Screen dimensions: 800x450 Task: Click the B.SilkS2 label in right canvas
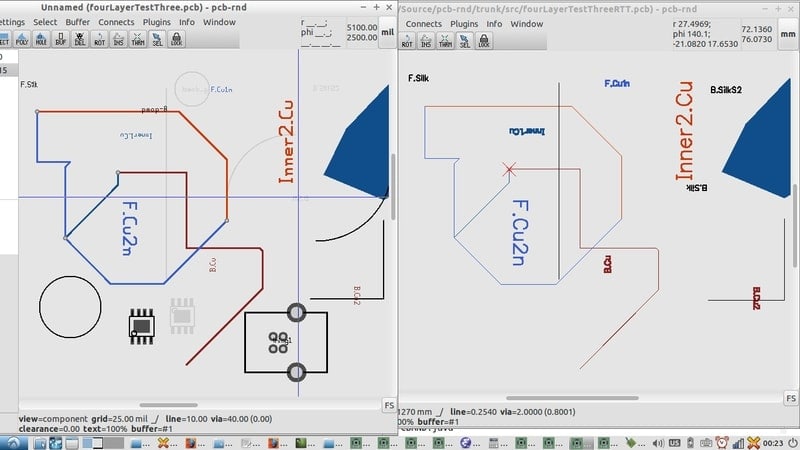[726, 90]
